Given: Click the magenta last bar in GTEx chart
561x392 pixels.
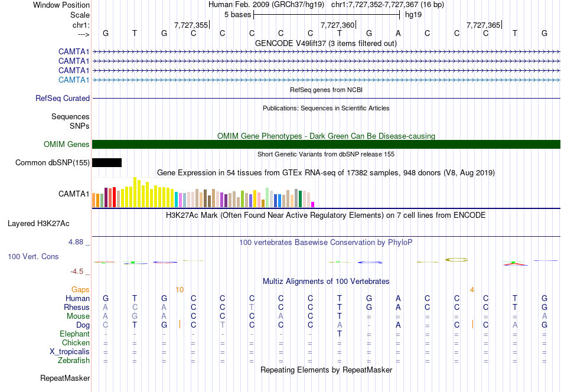Looking at the screenshot, I should coord(313,205).
